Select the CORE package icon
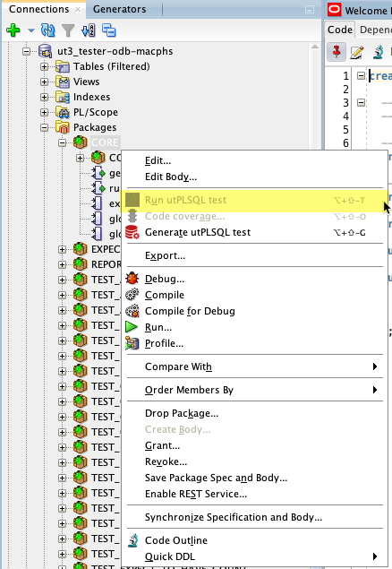392x569 pixels. [80, 142]
